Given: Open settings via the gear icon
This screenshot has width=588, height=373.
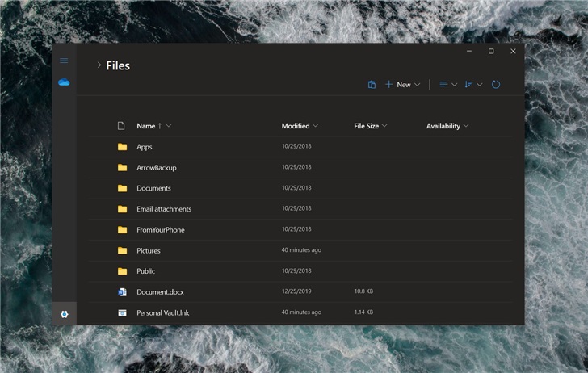Looking at the screenshot, I should [64, 314].
